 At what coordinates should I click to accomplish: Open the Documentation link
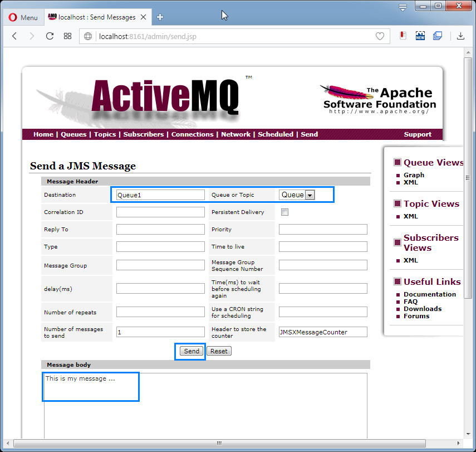pyautogui.click(x=430, y=294)
